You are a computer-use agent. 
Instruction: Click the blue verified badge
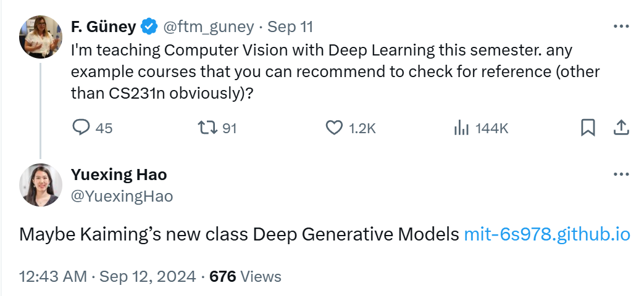[149, 27]
